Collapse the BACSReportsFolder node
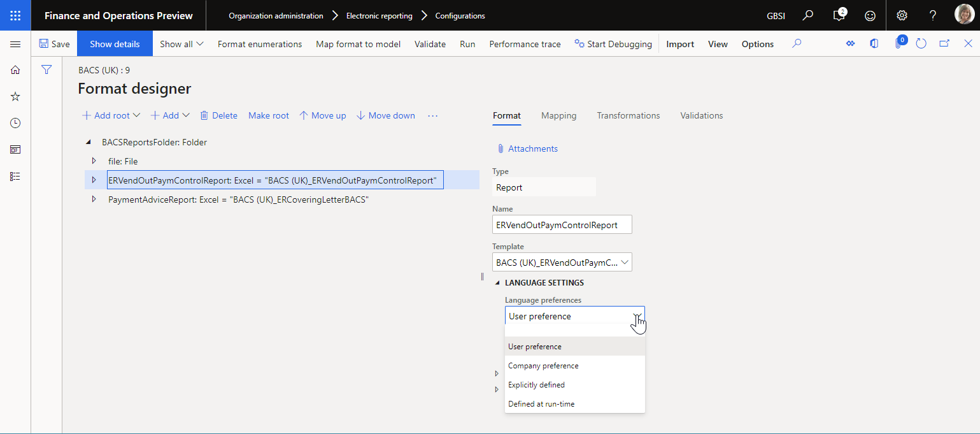This screenshot has width=980, height=434. (88, 142)
